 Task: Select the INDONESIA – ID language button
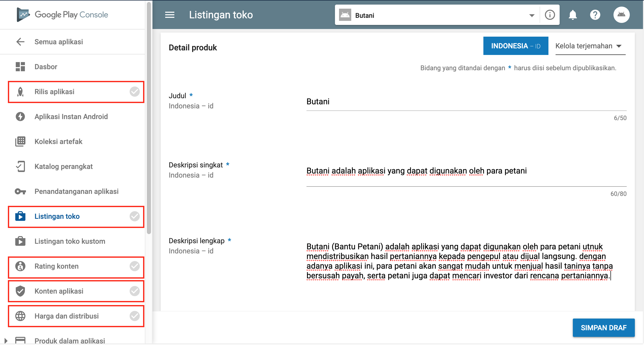[x=515, y=46]
